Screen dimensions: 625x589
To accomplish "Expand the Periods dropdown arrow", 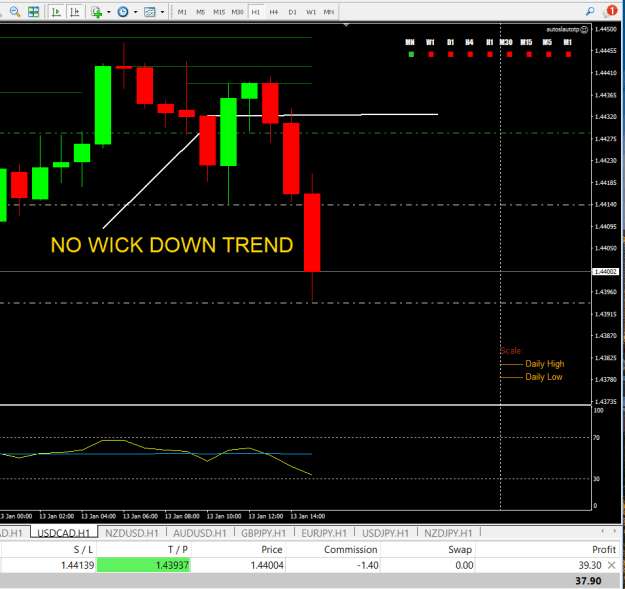I will pos(136,12).
